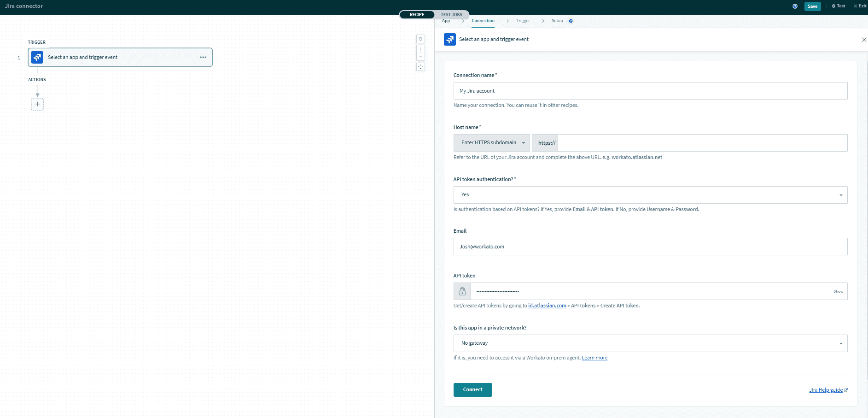868x418 pixels.
Task: Click the Jira icon in trigger step
Action: (x=37, y=57)
